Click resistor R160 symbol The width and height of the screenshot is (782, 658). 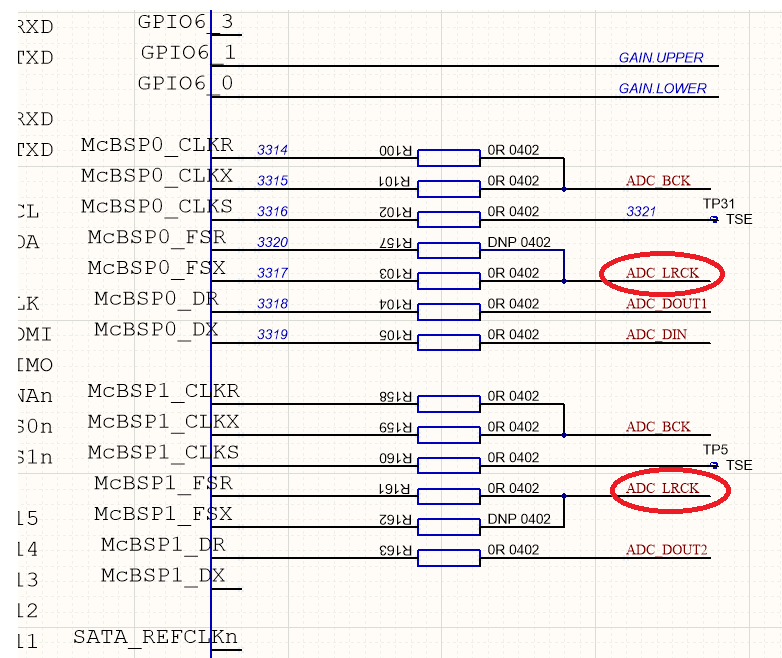[449, 465]
